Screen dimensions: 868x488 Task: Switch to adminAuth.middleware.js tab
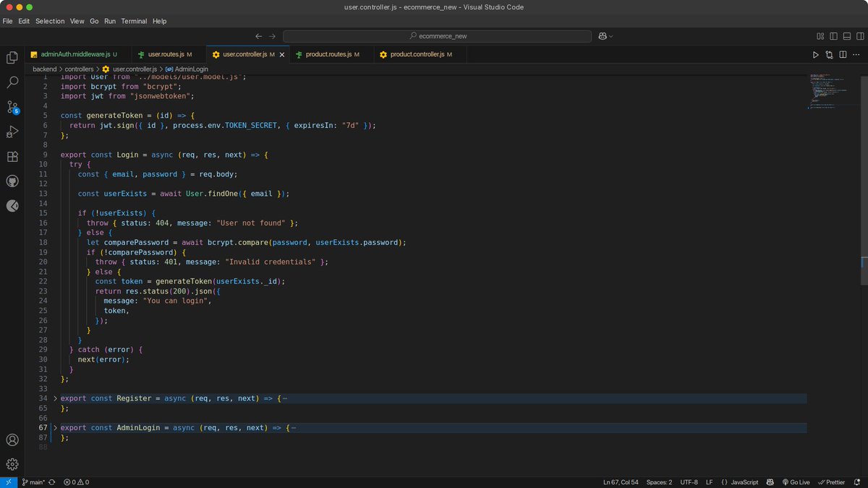[x=78, y=54]
